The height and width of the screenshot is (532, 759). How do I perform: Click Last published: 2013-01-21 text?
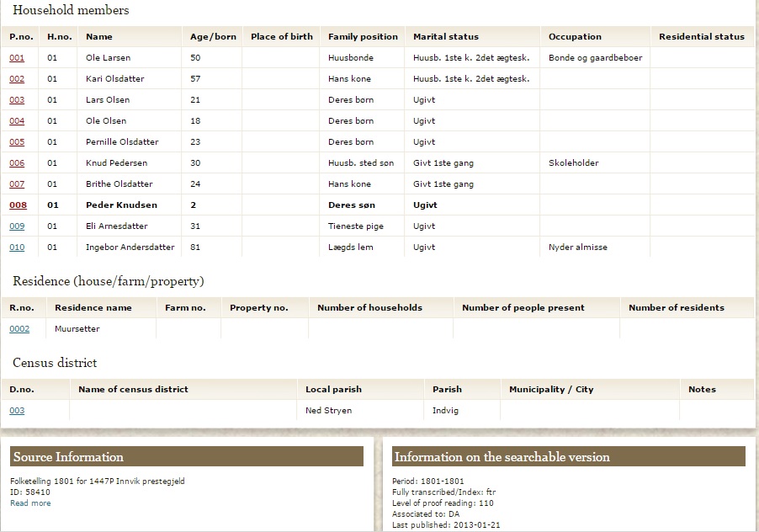coord(446,524)
